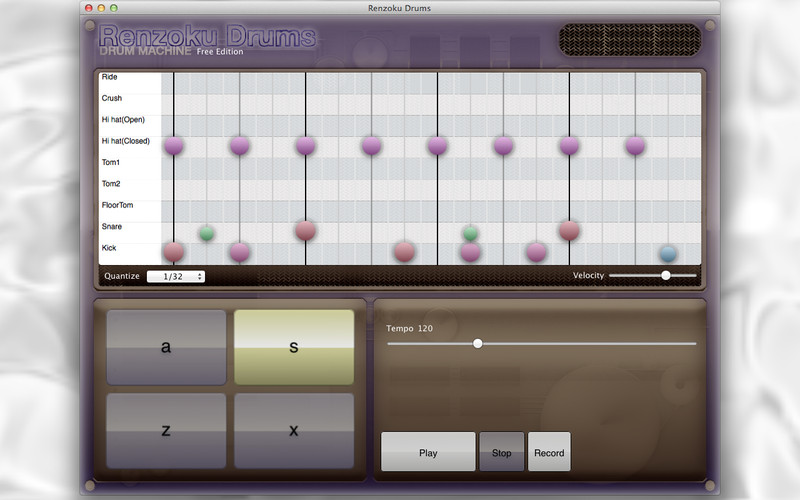Trigger the 'x' drum pad
800x500 pixels.
[294, 431]
